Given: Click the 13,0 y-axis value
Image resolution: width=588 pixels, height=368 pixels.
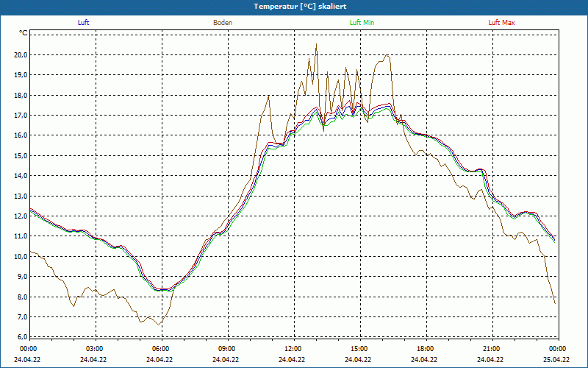Looking at the screenshot, I should (x=21, y=196).
